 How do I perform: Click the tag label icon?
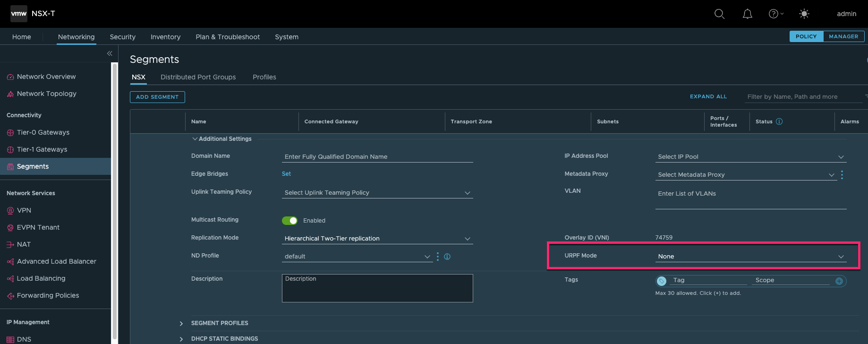point(662,281)
